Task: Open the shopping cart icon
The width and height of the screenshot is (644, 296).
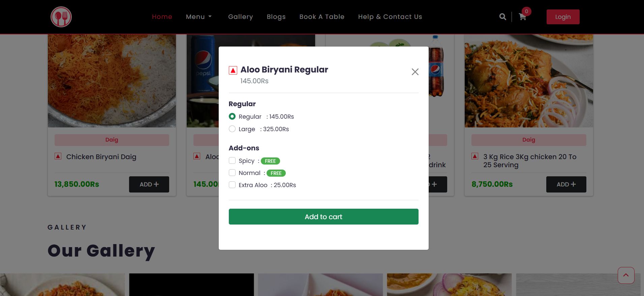Action: click(523, 17)
